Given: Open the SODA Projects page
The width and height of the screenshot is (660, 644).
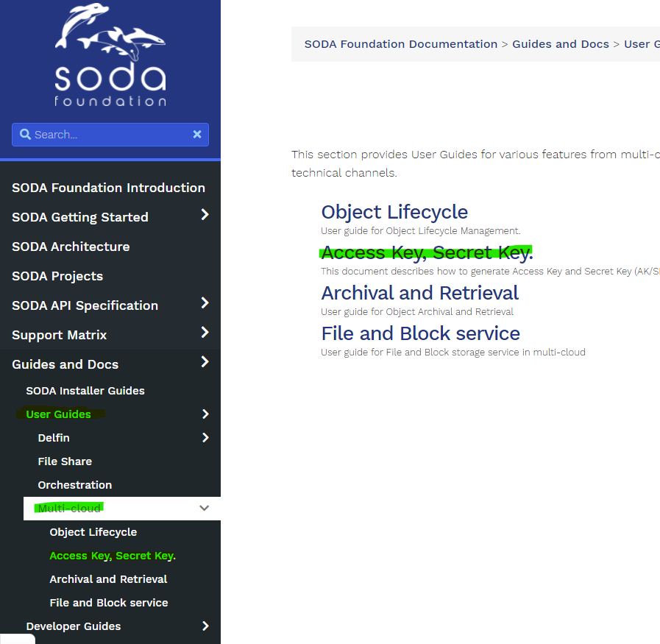Looking at the screenshot, I should tap(55, 276).
